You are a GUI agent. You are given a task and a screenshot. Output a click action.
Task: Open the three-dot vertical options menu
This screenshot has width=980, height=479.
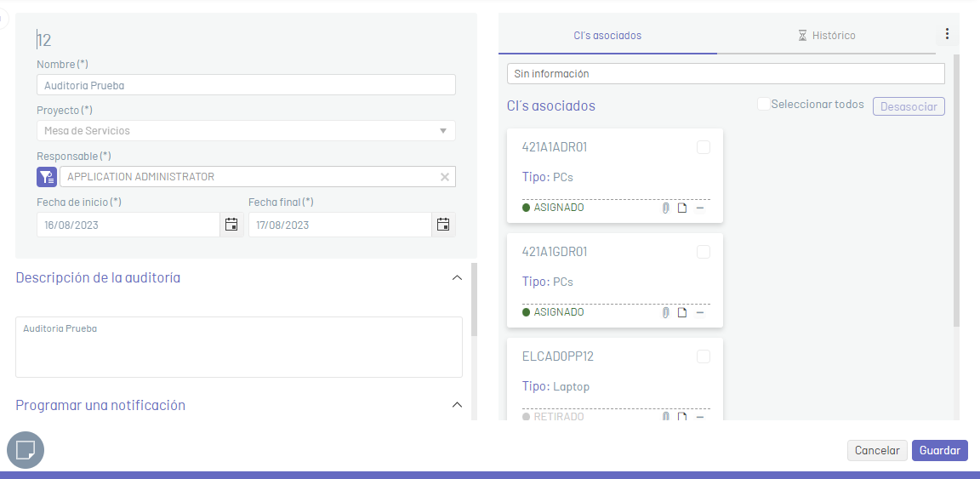click(x=947, y=34)
